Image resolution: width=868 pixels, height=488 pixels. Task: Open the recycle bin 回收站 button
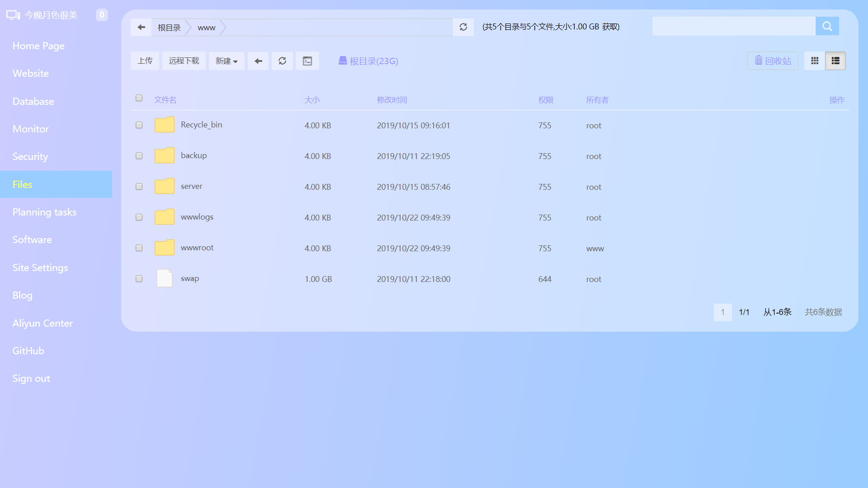(x=773, y=61)
